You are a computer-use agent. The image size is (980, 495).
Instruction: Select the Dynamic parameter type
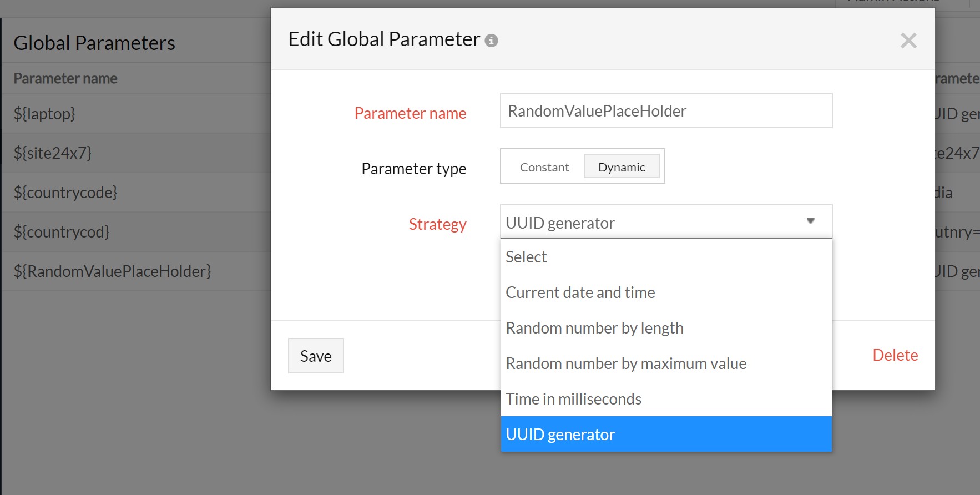coord(622,167)
